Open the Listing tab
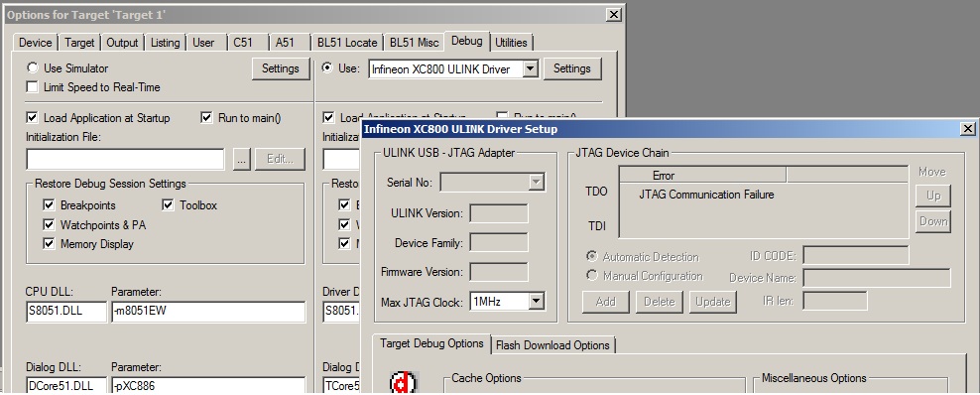This screenshot has width=980, height=395. point(165,43)
